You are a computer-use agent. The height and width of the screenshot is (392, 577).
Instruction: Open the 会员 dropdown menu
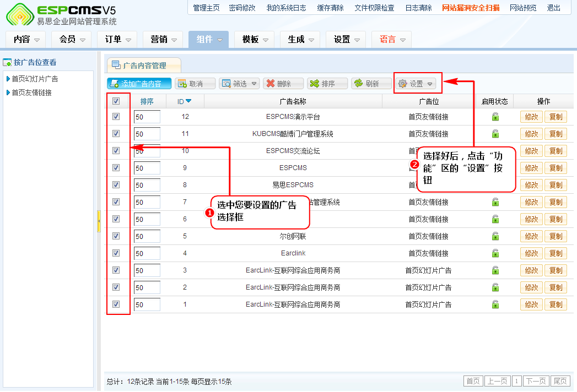[72, 39]
